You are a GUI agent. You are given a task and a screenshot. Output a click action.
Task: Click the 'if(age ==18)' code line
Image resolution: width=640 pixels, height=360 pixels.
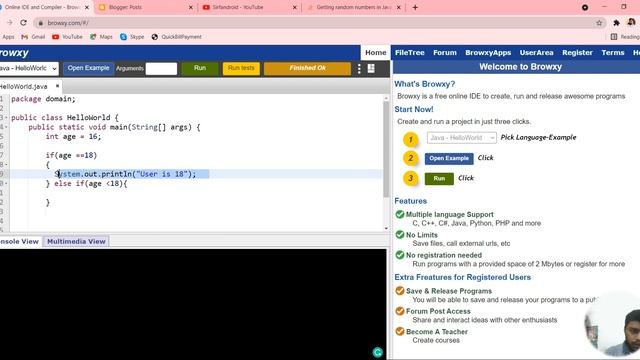pos(71,156)
